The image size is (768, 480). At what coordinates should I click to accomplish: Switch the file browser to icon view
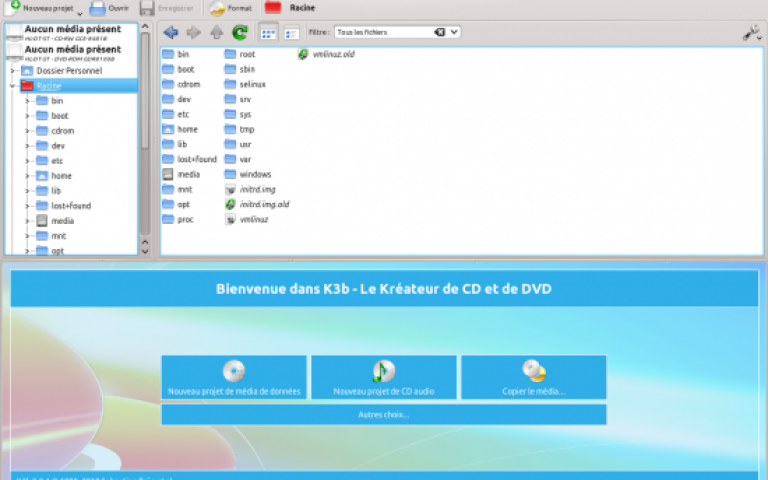tap(268, 32)
